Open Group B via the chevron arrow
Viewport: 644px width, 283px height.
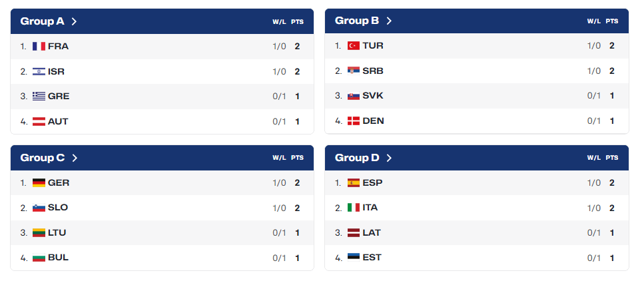[389, 21]
